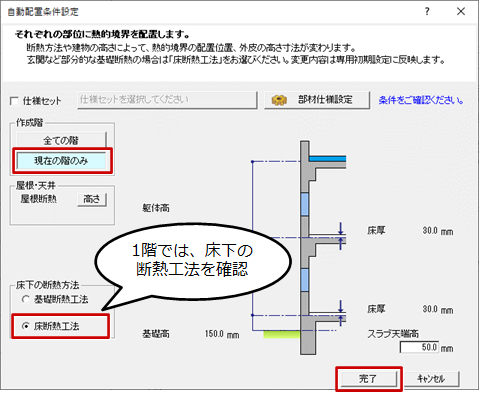Screen dimensions: 479x394
Task: Close the 自動配置条件設定 dialog
Action: point(461,11)
